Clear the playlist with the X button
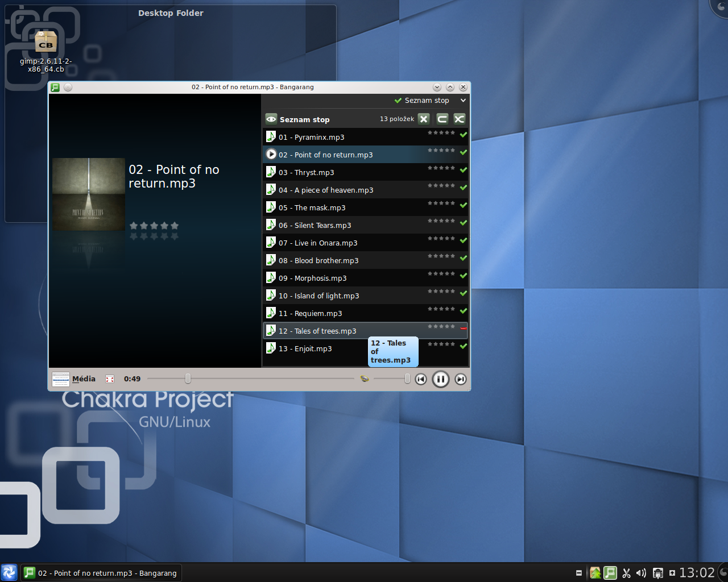Viewport: 728px width, 582px height. [x=424, y=119]
